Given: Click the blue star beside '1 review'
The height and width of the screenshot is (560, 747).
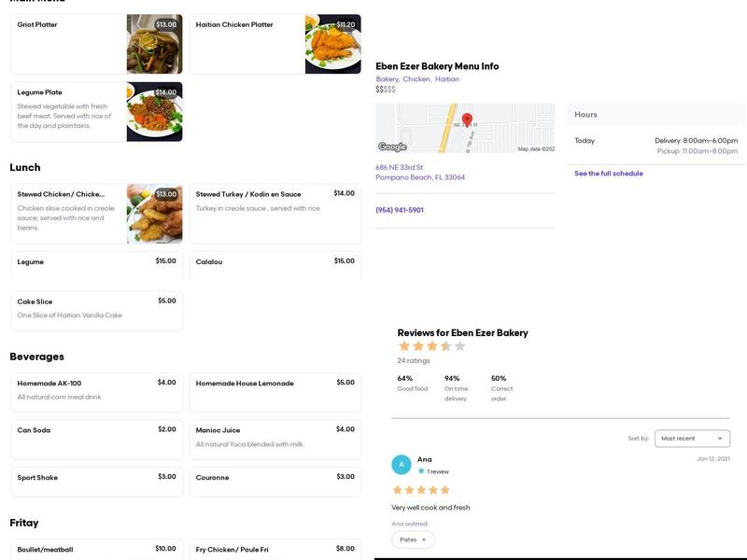Looking at the screenshot, I should coord(420,471).
